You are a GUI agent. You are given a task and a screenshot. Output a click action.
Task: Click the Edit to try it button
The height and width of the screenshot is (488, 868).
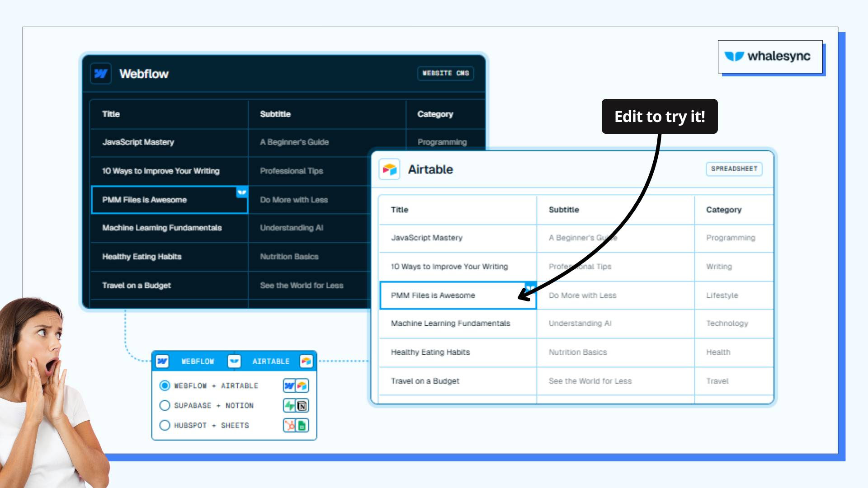pyautogui.click(x=660, y=116)
